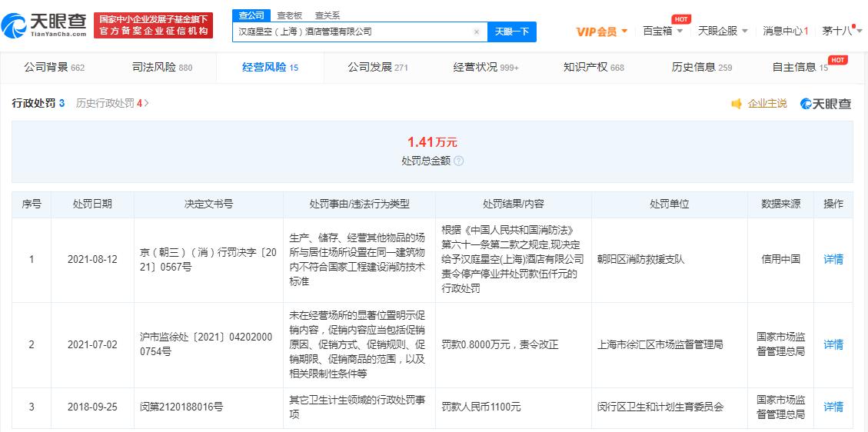Click the help icon beside 处罚总金额
The height and width of the screenshot is (432, 868).
[458, 161]
